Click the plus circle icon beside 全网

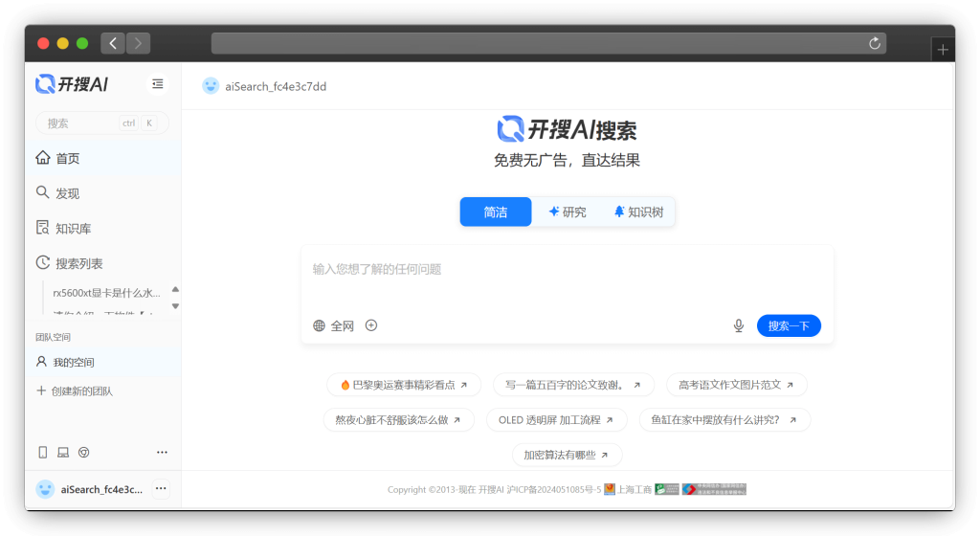371,325
